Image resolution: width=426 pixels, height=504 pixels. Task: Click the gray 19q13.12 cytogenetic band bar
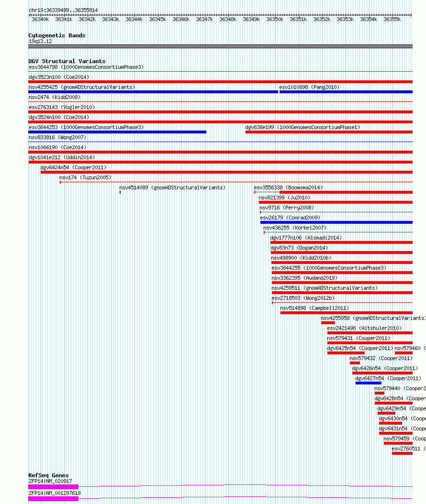click(x=220, y=46)
